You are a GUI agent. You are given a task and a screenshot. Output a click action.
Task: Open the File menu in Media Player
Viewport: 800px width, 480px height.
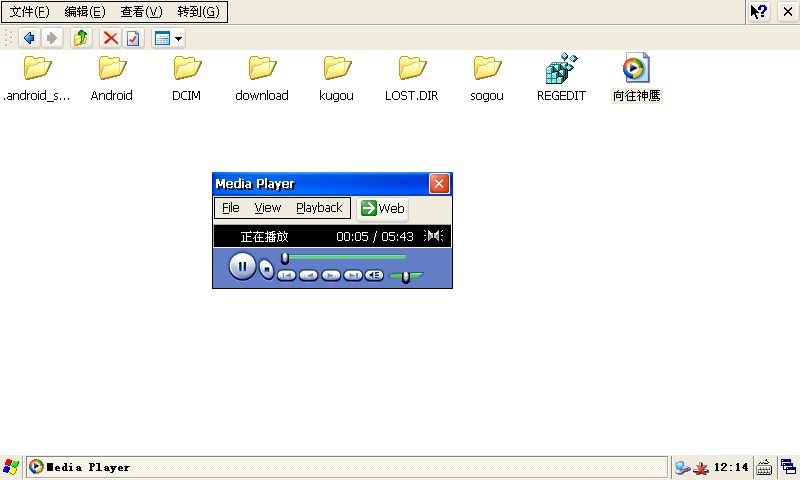(x=231, y=208)
